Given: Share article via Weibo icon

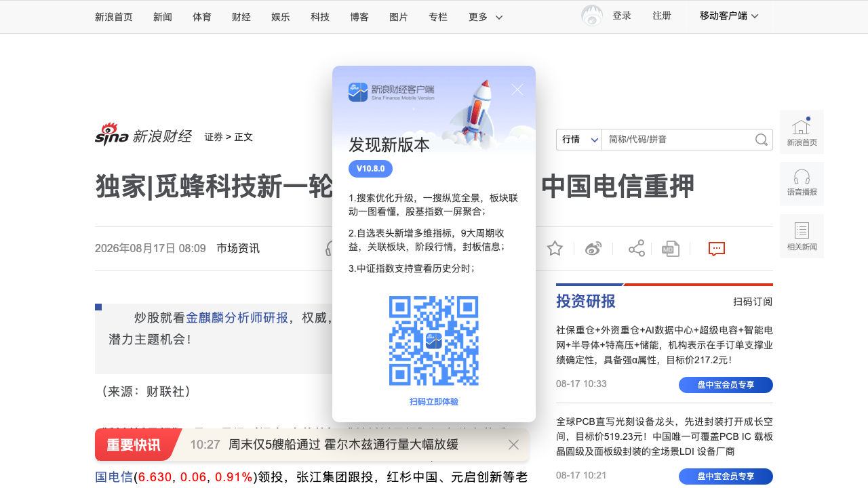Looking at the screenshot, I should click(593, 249).
